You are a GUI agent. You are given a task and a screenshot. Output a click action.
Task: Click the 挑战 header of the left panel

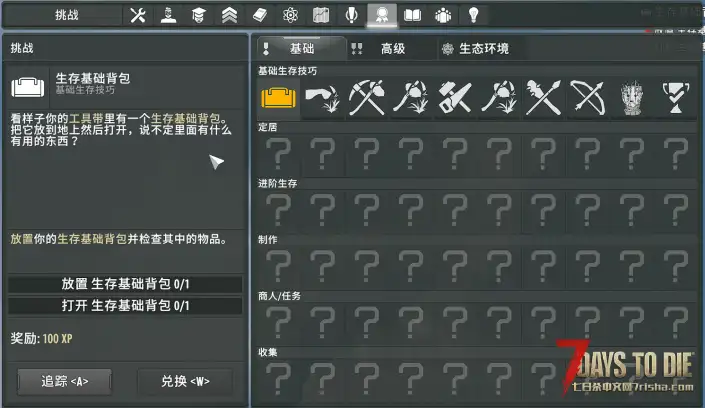(x=22, y=48)
